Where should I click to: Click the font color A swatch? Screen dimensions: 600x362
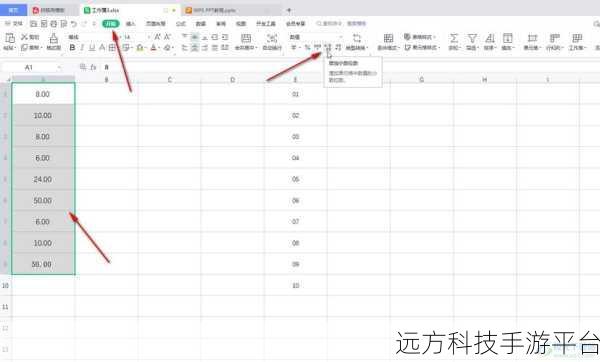tap(153, 47)
